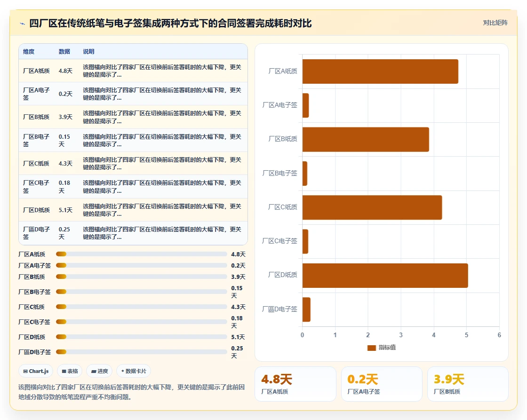Click the lightning icon beside the title

23,24
